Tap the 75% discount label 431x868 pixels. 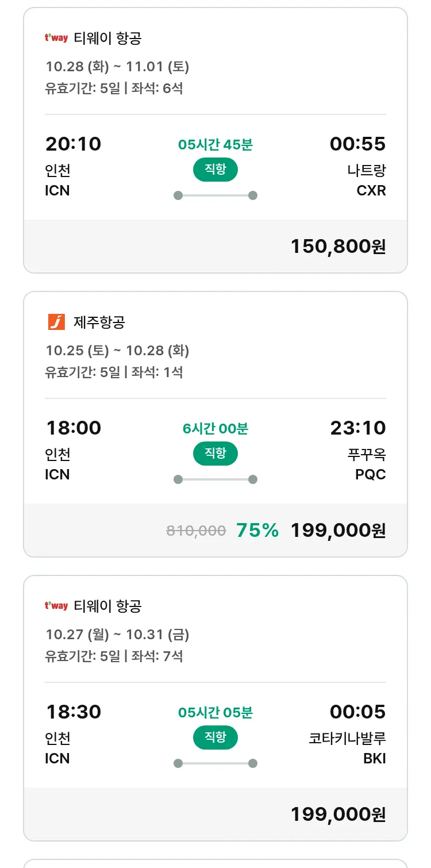tap(257, 530)
